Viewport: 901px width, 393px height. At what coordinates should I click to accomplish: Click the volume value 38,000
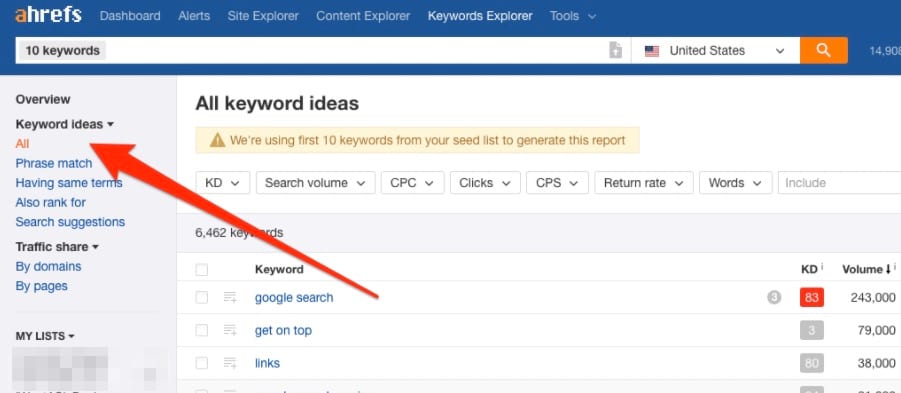876,363
